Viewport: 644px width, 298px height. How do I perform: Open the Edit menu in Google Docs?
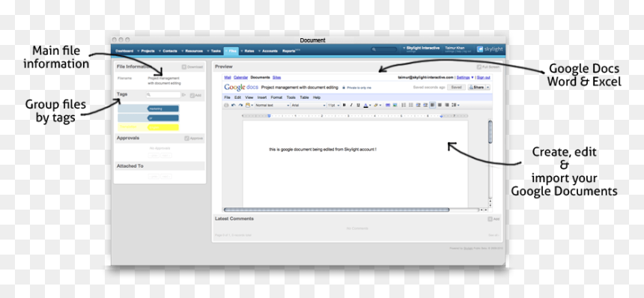(237, 97)
